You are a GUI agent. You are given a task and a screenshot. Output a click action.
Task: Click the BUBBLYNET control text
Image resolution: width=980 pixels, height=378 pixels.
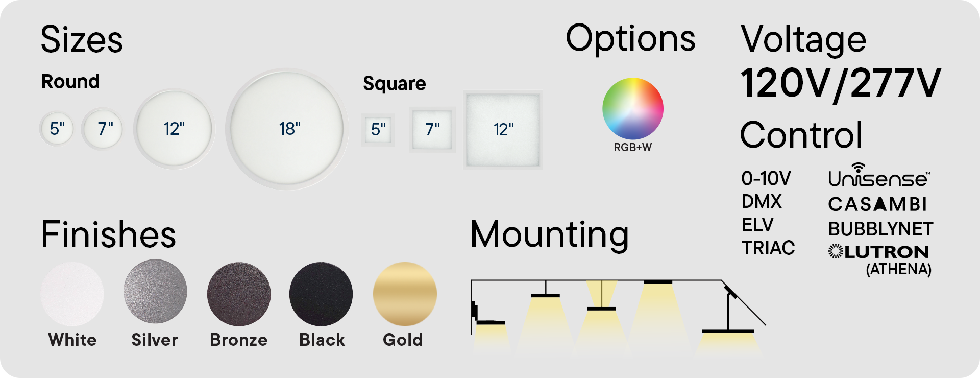point(880,229)
